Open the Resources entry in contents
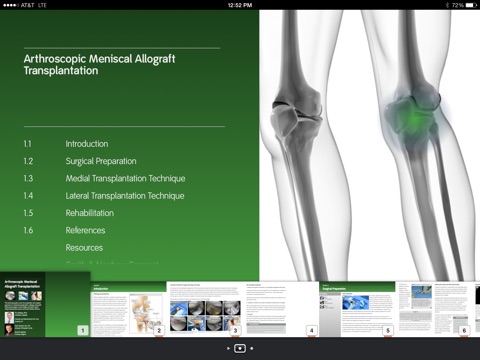Viewport: 480px width, 360px height. (x=84, y=248)
